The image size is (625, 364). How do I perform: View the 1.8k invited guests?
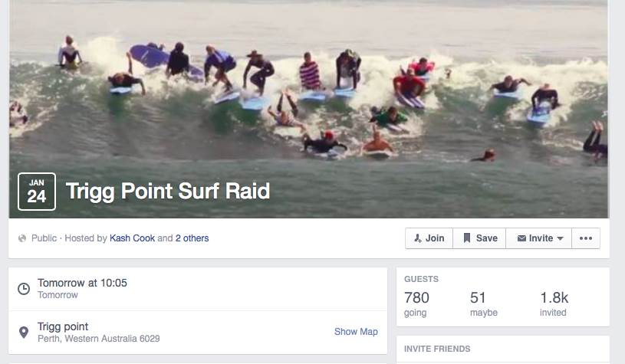click(x=554, y=303)
